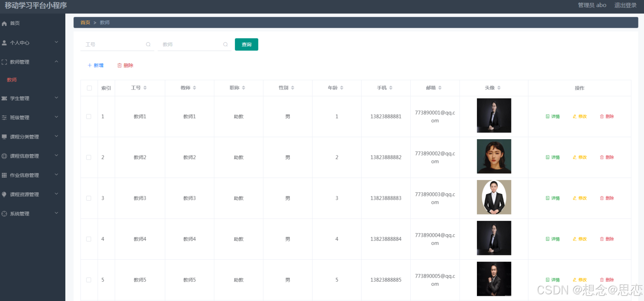644x301 pixels.
Task: Click 删除 for 教师3
Action: [607, 198]
